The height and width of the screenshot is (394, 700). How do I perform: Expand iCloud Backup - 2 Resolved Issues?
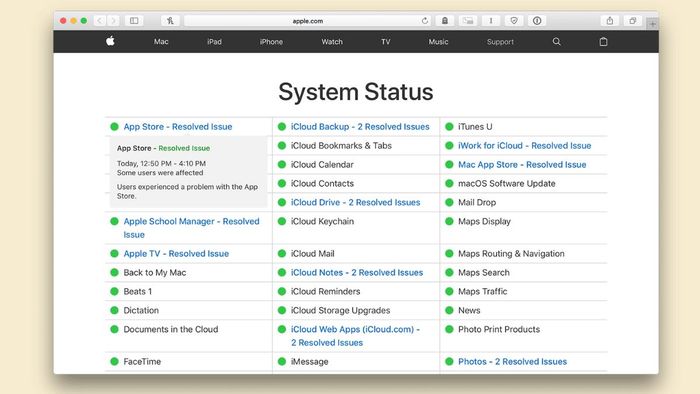pos(360,127)
